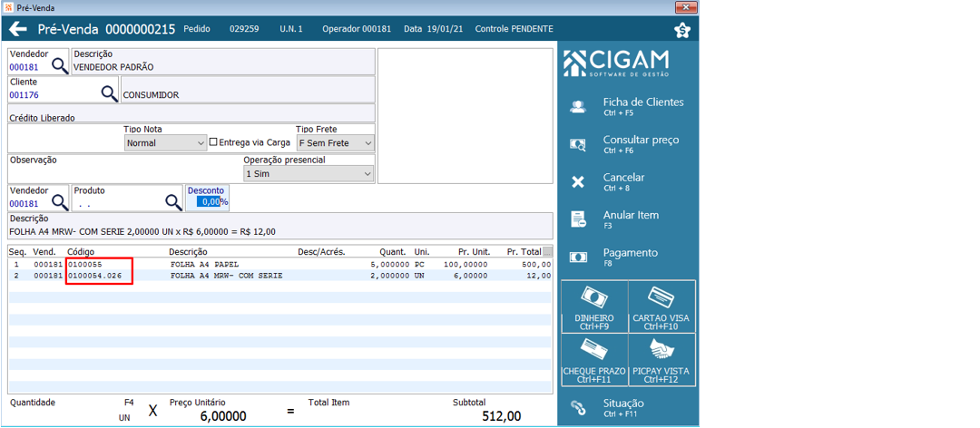Choose PICPAY VISTA payment tile
Viewport: 980px width, 428px height.
pos(661,359)
